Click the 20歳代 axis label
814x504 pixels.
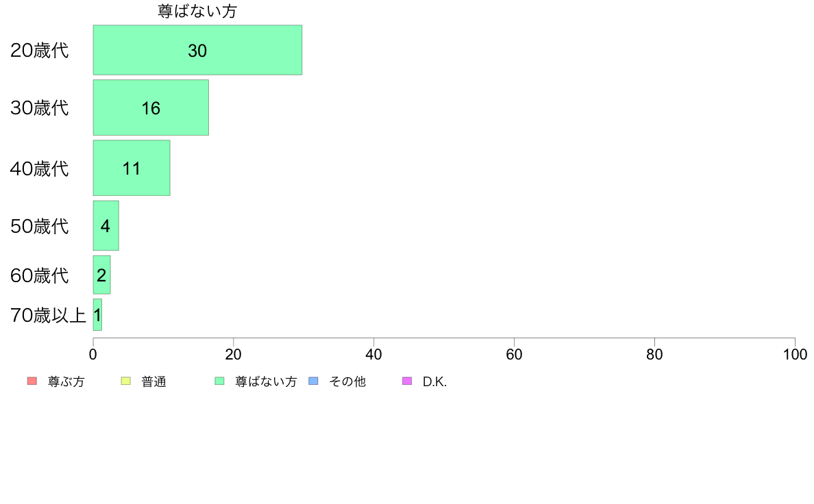pyautogui.click(x=40, y=51)
